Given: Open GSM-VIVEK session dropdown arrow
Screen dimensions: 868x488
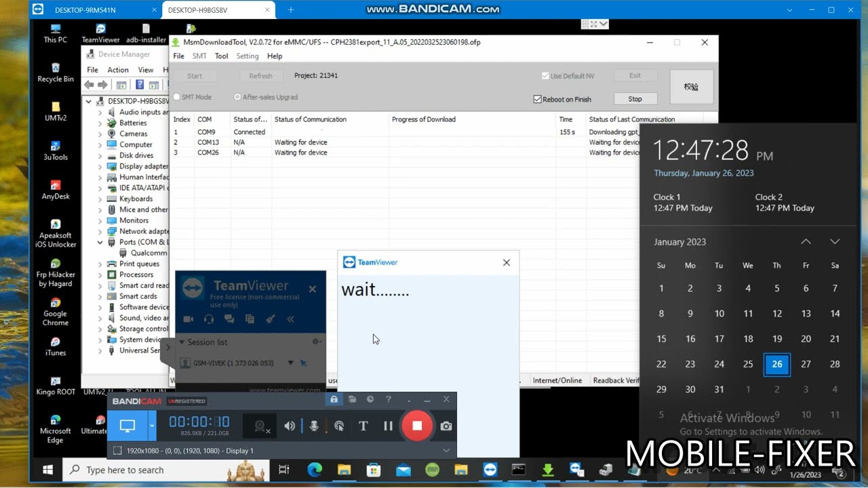Looking at the screenshot, I should click(x=290, y=363).
